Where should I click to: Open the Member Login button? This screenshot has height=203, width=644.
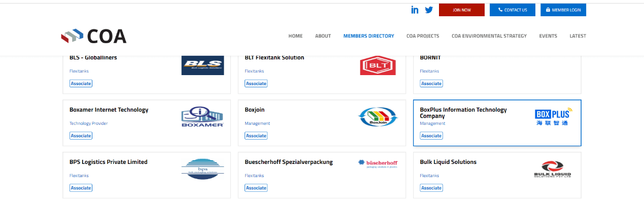563,10
